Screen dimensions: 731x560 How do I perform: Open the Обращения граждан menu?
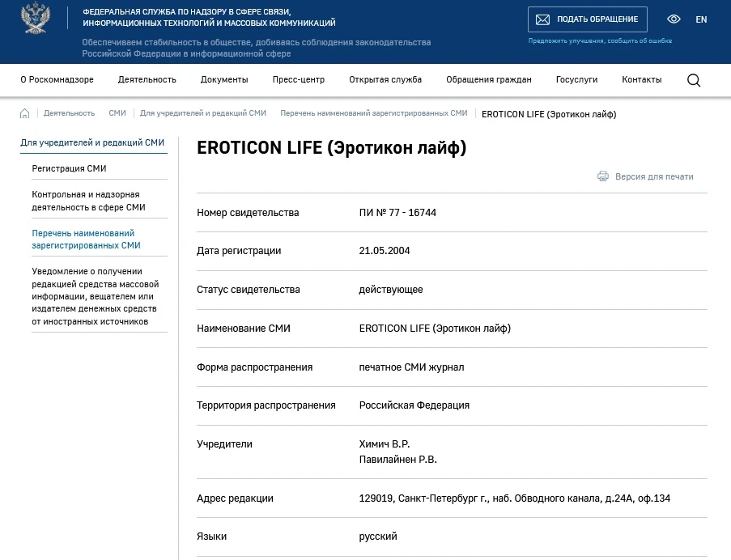[x=489, y=79]
